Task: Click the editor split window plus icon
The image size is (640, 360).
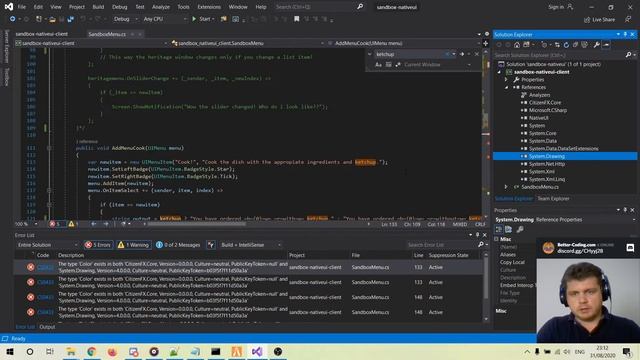Action: 485,43
